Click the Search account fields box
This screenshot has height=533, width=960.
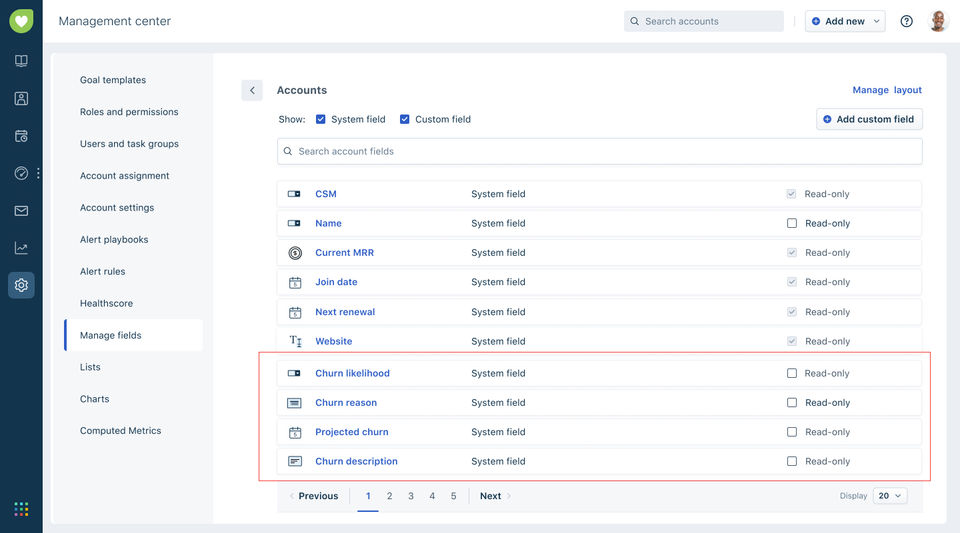pyautogui.click(x=599, y=151)
